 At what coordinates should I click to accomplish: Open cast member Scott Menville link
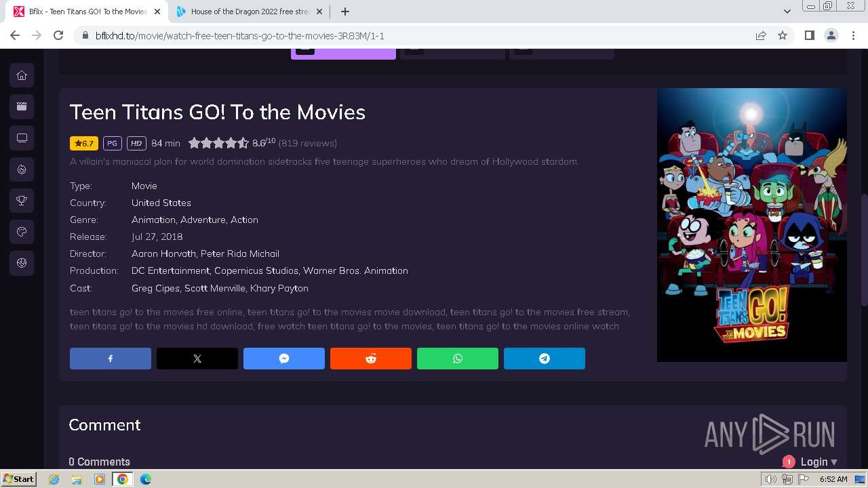click(215, 288)
